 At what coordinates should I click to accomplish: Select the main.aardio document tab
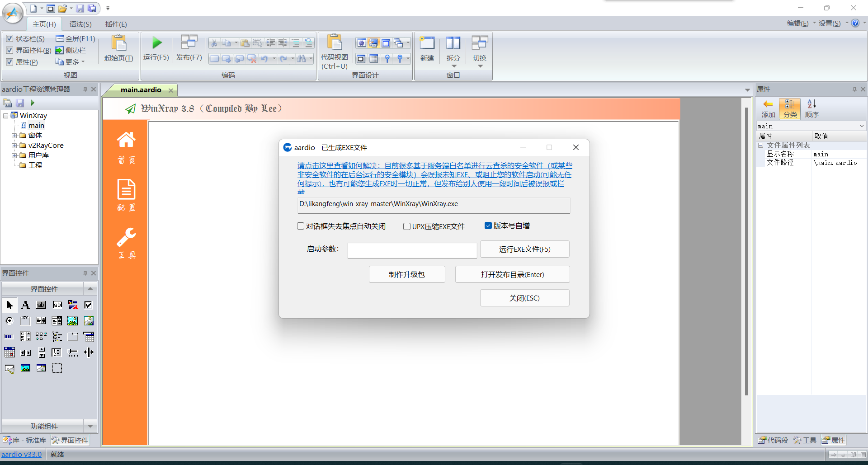pyautogui.click(x=141, y=90)
